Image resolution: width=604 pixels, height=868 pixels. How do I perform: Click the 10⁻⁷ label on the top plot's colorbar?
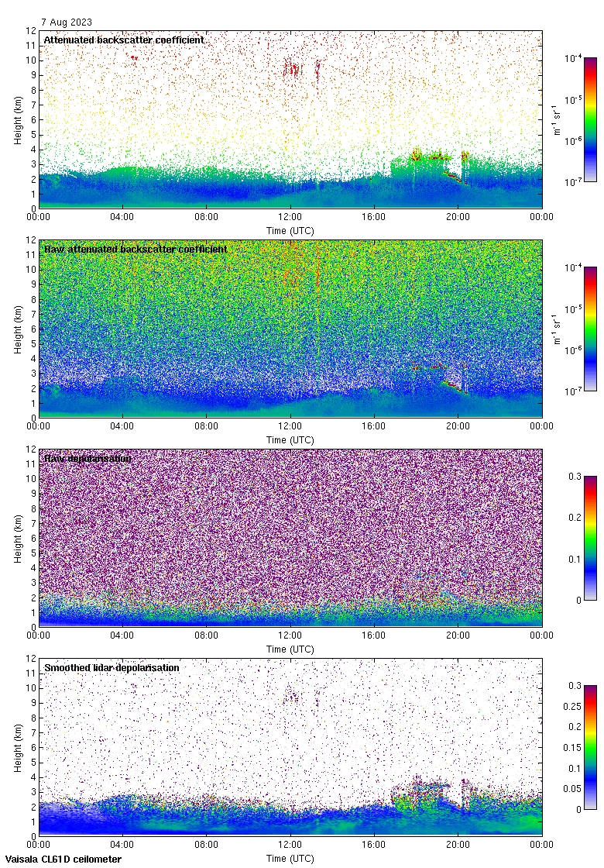(572, 181)
